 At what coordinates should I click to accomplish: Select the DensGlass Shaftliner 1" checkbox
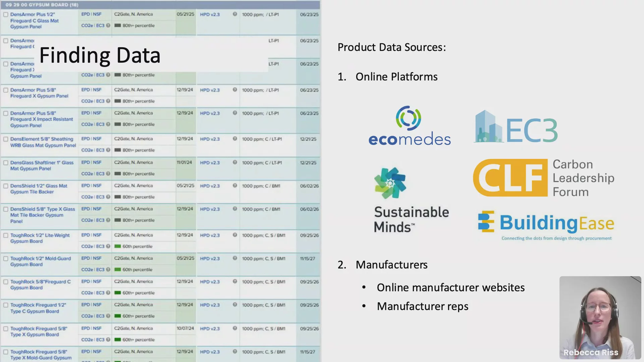pyautogui.click(x=6, y=163)
